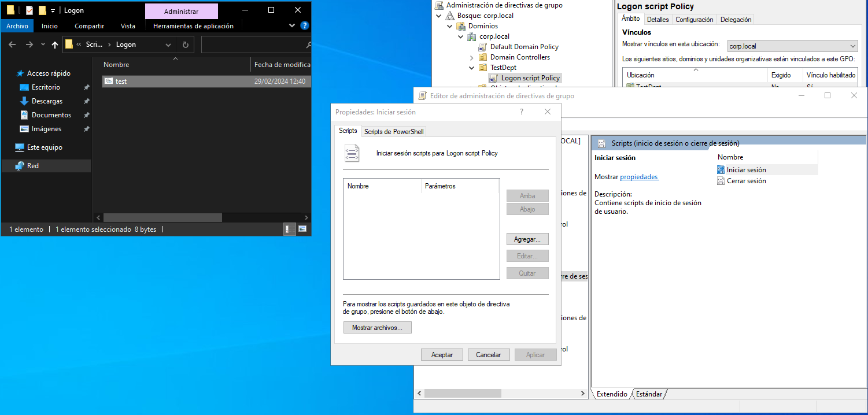Open the Delegación tab of the GPO
Screen dimensions: 868x415
coord(736,20)
